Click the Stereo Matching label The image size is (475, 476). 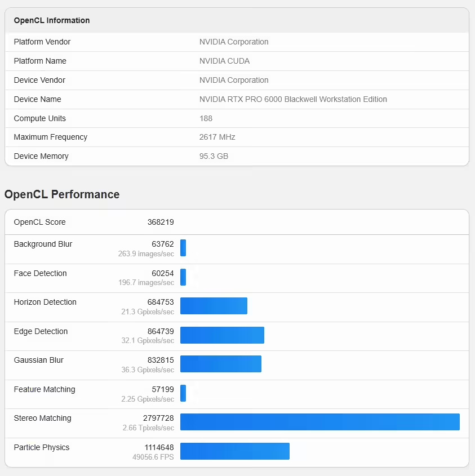tap(42, 419)
